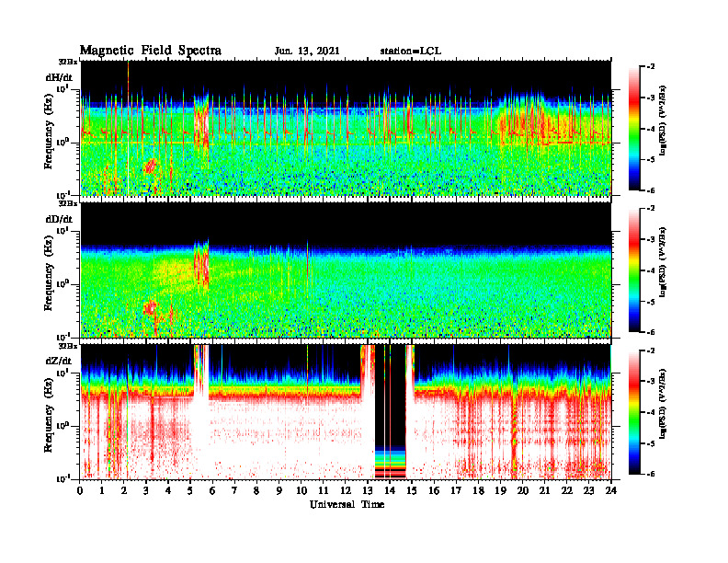
Task: Click hour 2 on the Universal Time axis
Action: click(124, 491)
